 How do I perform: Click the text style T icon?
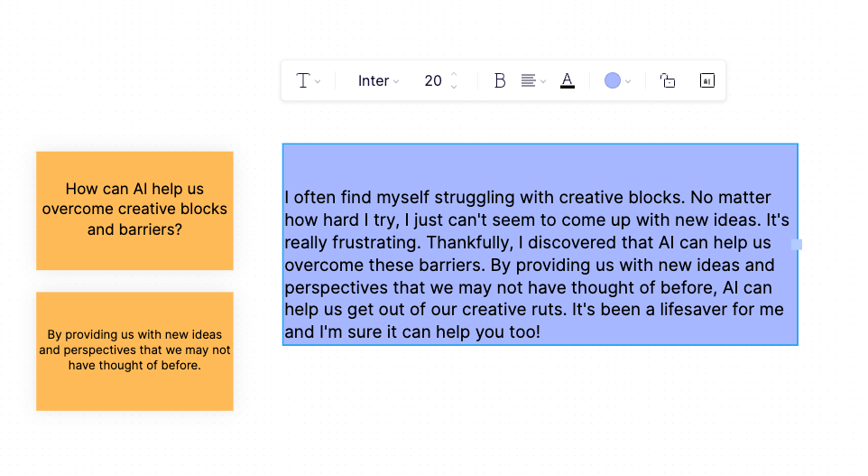(303, 81)
